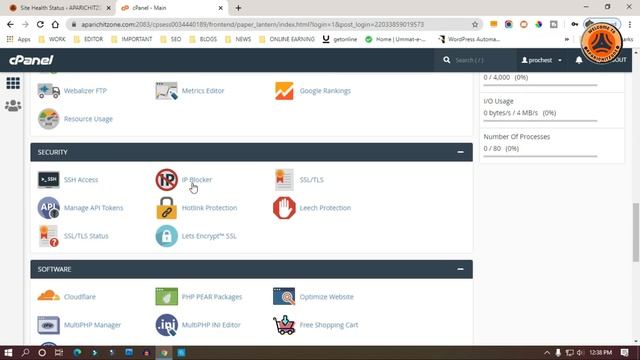This screenshot has width=640, height=360.
Task: Click the Metrics Editor icon
Action: (x=167, y=91)
